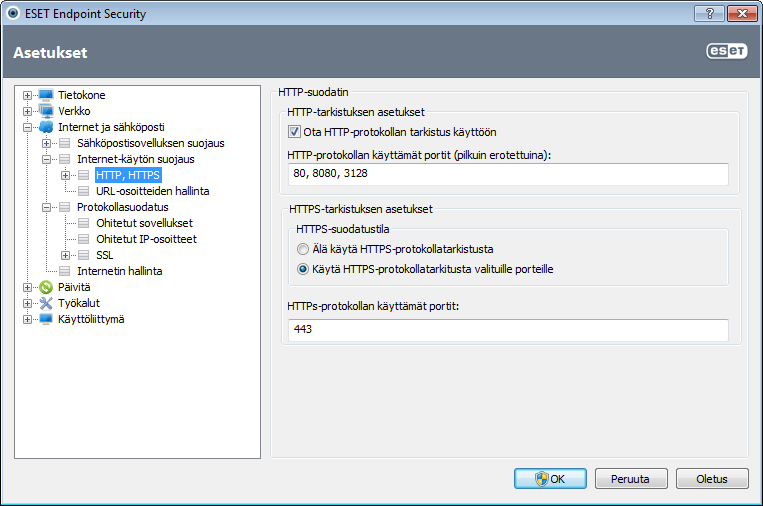The image size is (763, 506).
Task: Collapse the Internet ja sähköposti node
Action: (27, 127)
